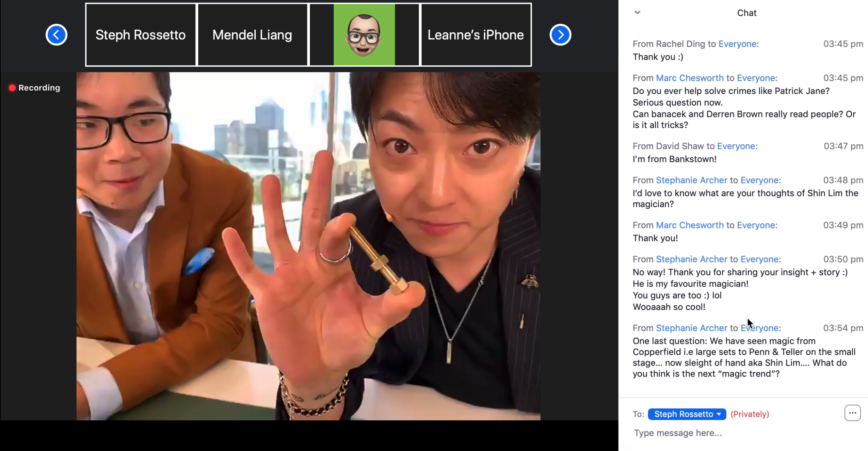868x451 pixels.
Task: Click the 03:47 pm timestamp
Action: coord(843,146)
